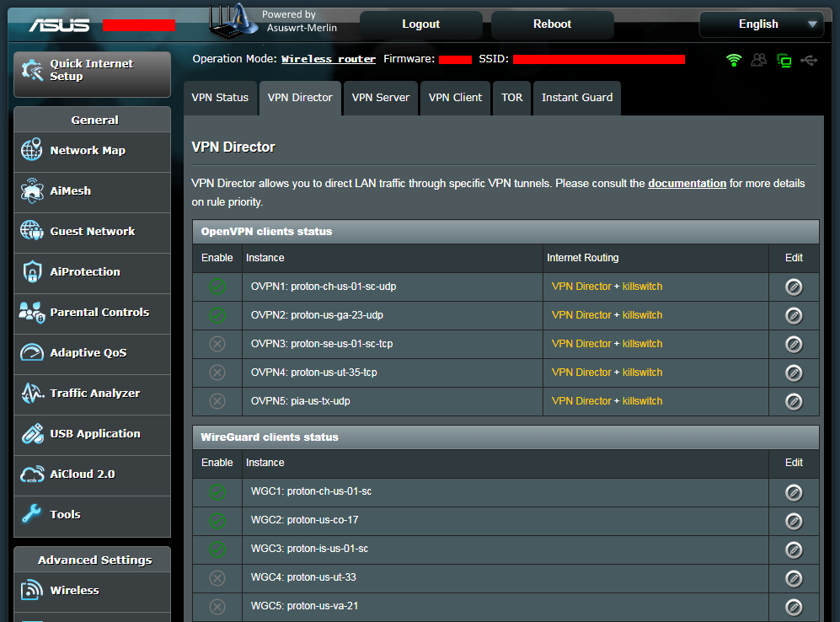Click OVPN5 VPN Director + killswitch text
The height and width of the screenshot is (622, 840).
point(607,401)
